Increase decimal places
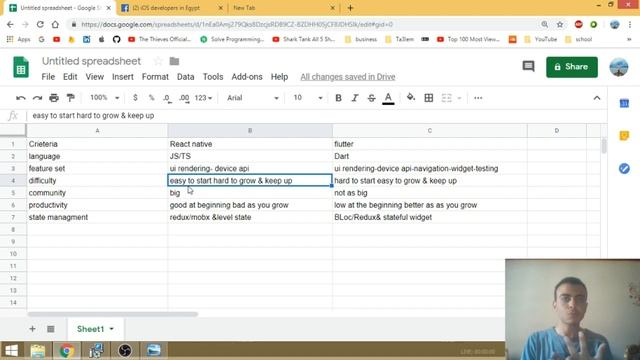This screenshot has height=360, width=640. [x=184, y=98]
